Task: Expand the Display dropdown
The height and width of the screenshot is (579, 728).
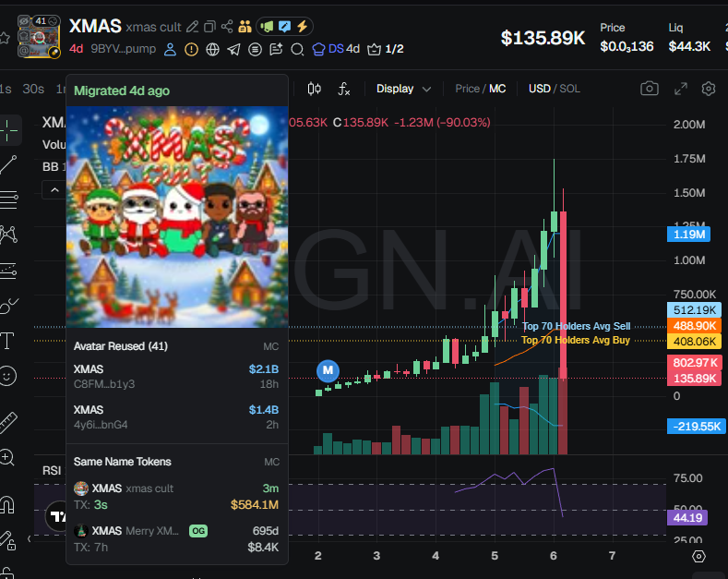Action: 403,89
